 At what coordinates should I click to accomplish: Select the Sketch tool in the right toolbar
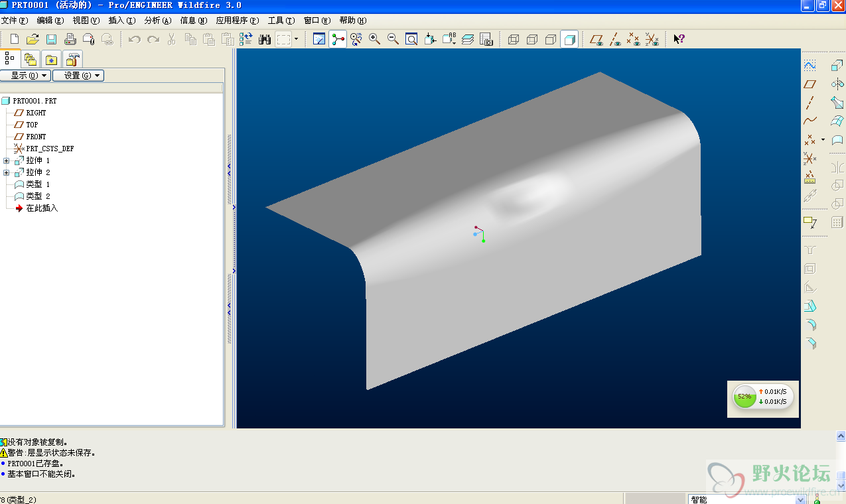(x=810, y=65)
